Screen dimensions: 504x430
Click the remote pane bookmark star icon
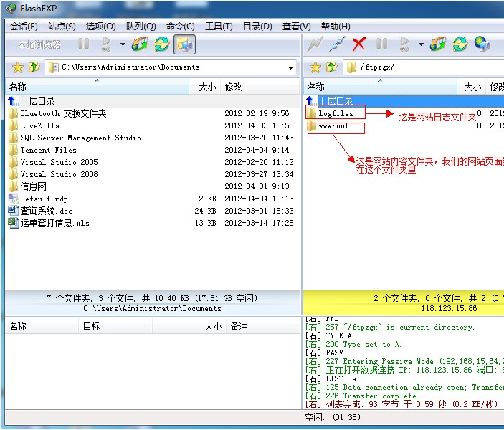(314, 67)
